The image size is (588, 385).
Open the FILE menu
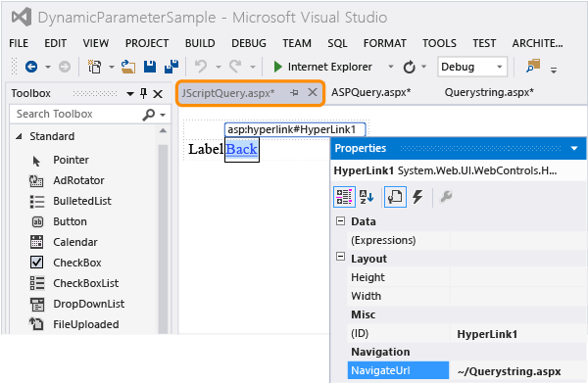point(19,43)
